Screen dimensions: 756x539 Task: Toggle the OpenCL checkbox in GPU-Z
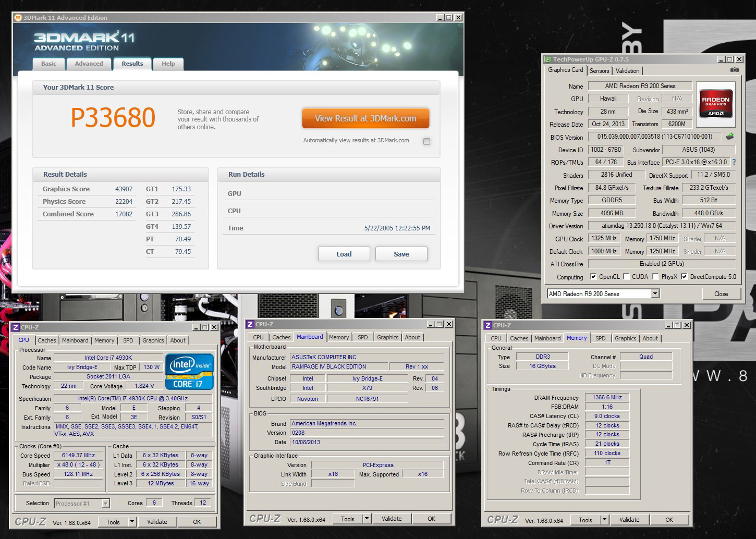[x=593, y=277]
